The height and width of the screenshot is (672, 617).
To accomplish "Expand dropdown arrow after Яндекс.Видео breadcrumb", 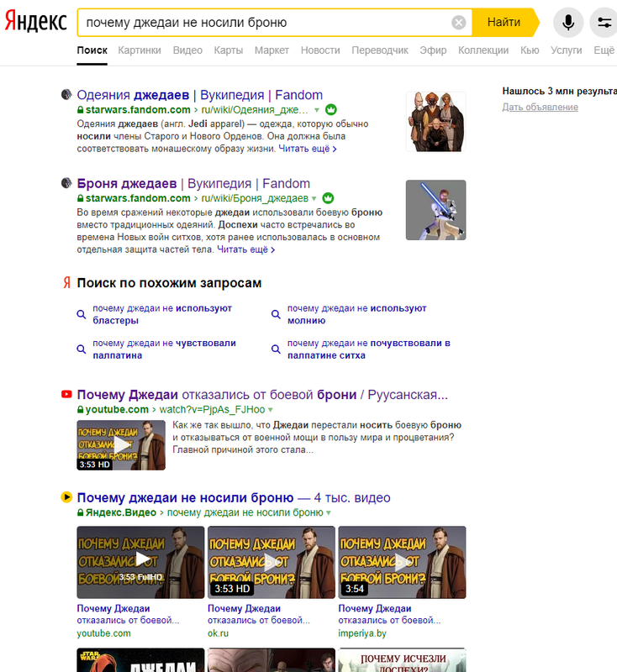I will point(329,512).
